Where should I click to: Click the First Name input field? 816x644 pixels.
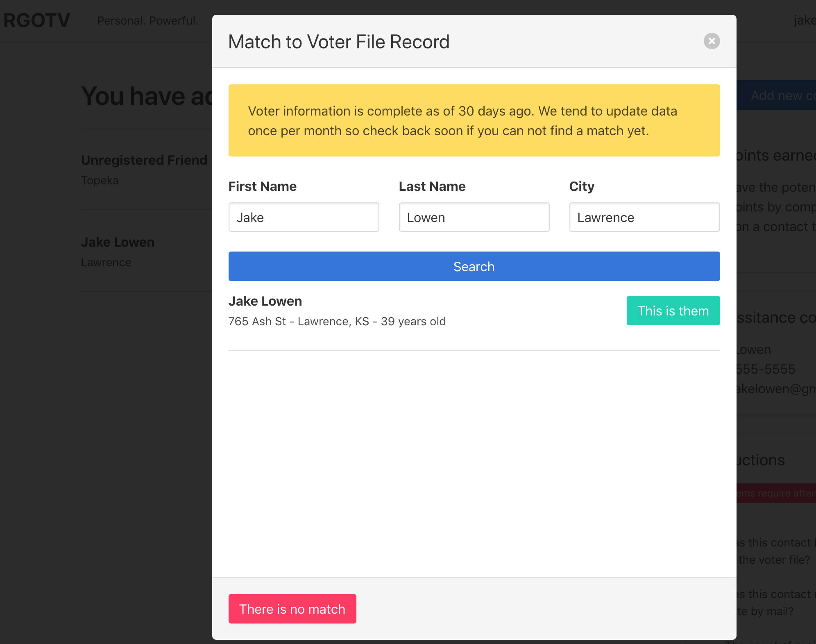point(304,217)
